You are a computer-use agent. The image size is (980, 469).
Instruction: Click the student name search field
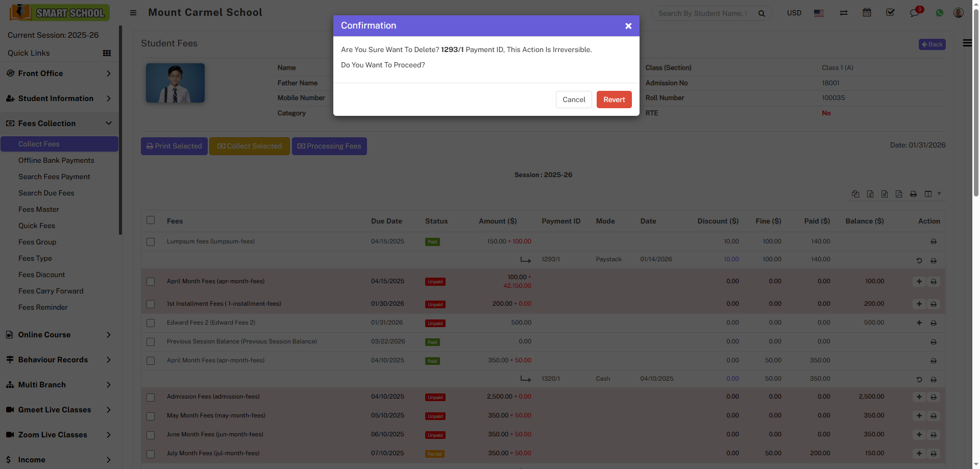tap(702, 13)
